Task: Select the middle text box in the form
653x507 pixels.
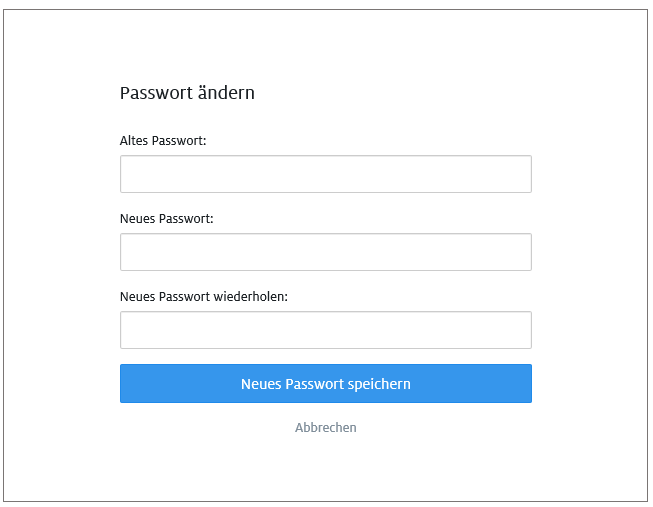Action: pyautogui.click(x=325, y=252)
